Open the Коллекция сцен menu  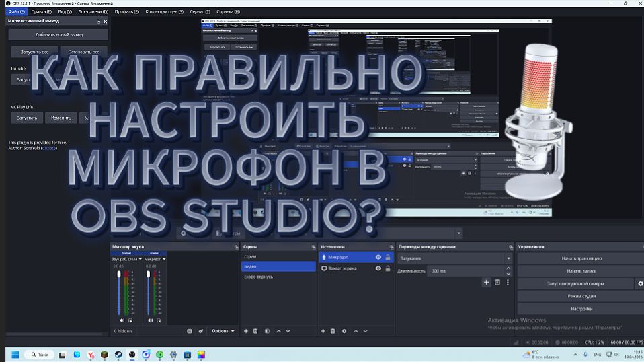pyautogui.click(x=164, y=12)
